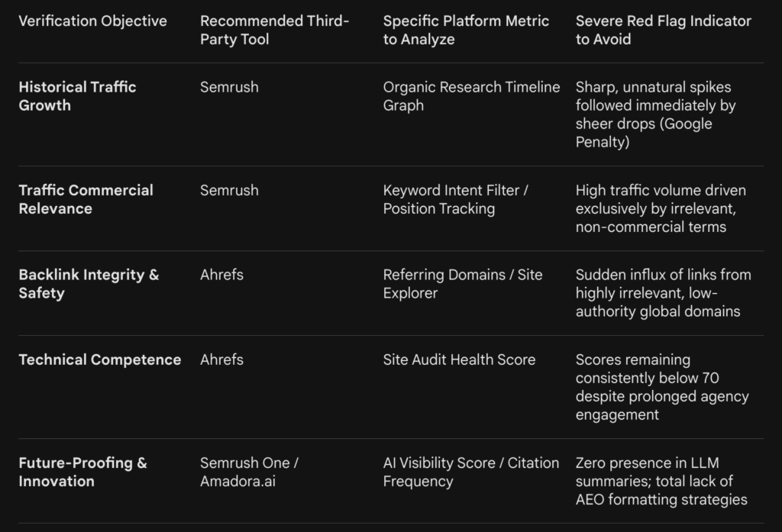Select the 'Technical Competence' row label
The width and height of the screenshot is (782, 532).
(x=99, y=360)
